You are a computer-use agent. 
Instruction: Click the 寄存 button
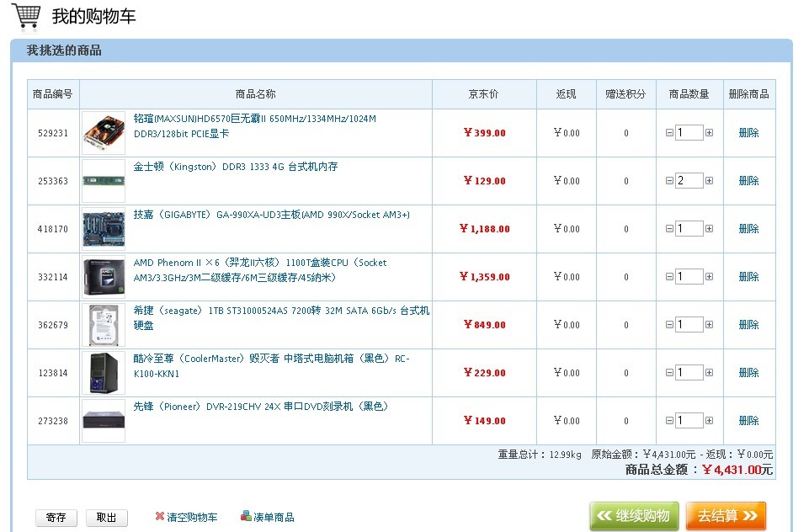click(x=56, y=518)
